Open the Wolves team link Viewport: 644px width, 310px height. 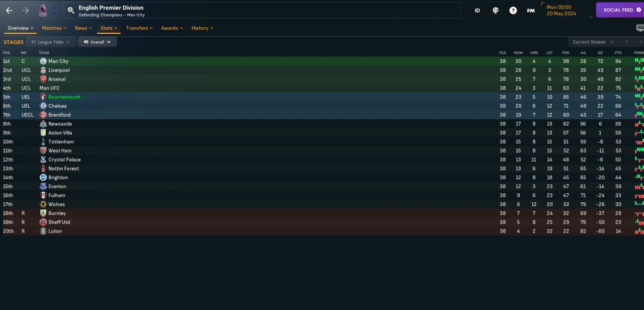click(x=56, y=204)
